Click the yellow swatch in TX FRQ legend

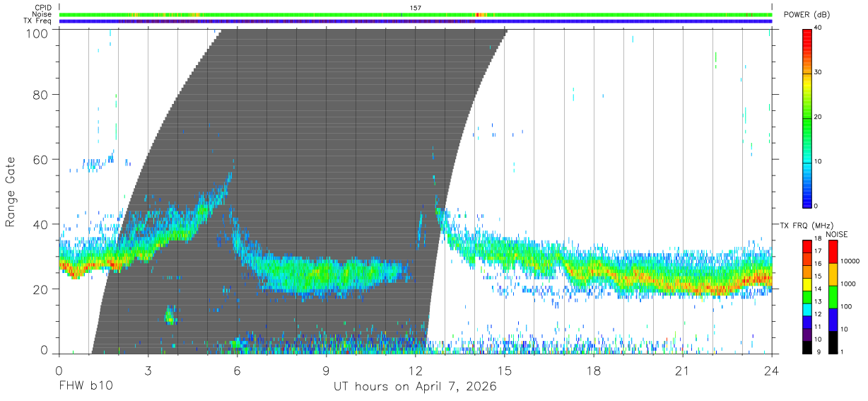tap(807, 285)
